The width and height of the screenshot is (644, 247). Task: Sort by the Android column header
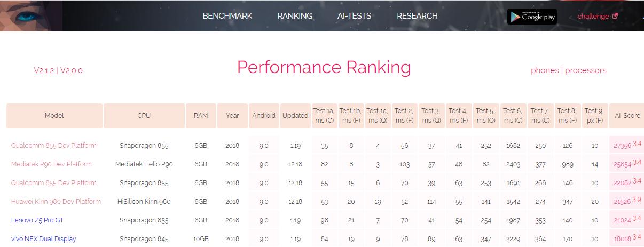click(x=264, y=116)
